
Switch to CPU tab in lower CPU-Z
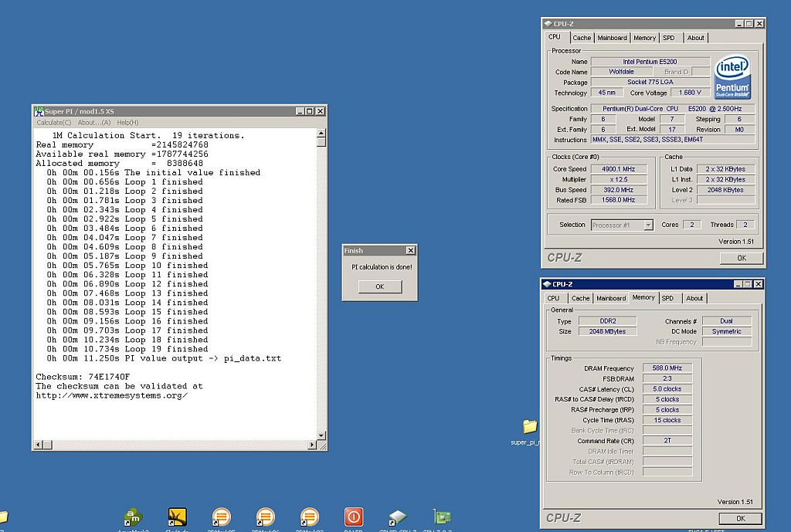(553, 298)
